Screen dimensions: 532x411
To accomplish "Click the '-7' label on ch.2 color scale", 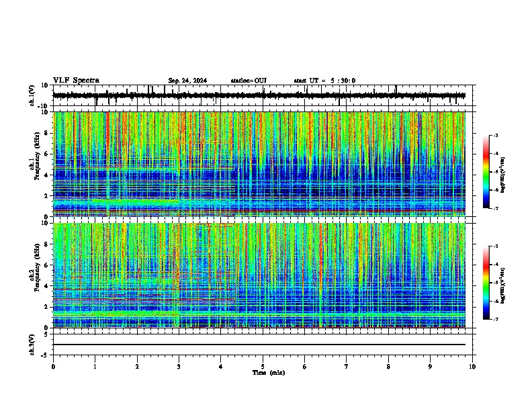I will pyautogui.click(x=495, y=319).
